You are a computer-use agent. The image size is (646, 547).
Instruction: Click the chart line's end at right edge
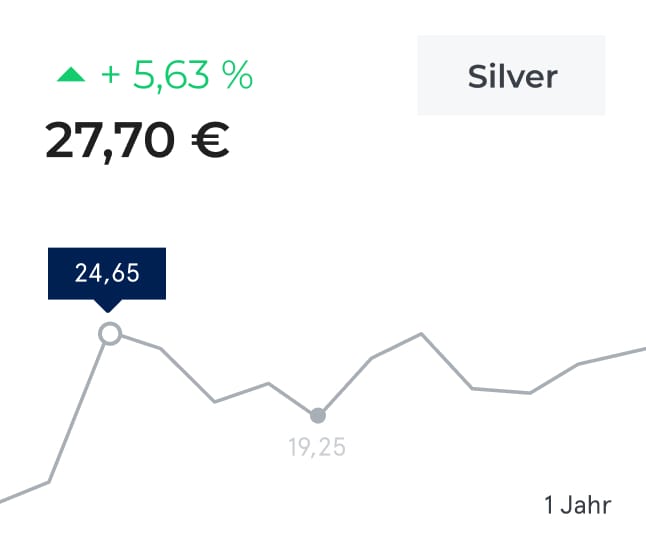642,350
